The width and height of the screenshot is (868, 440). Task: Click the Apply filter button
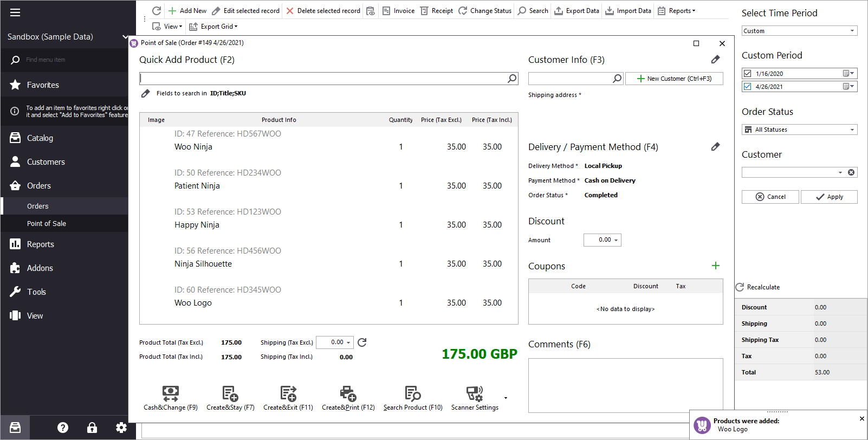click(829, 197)
